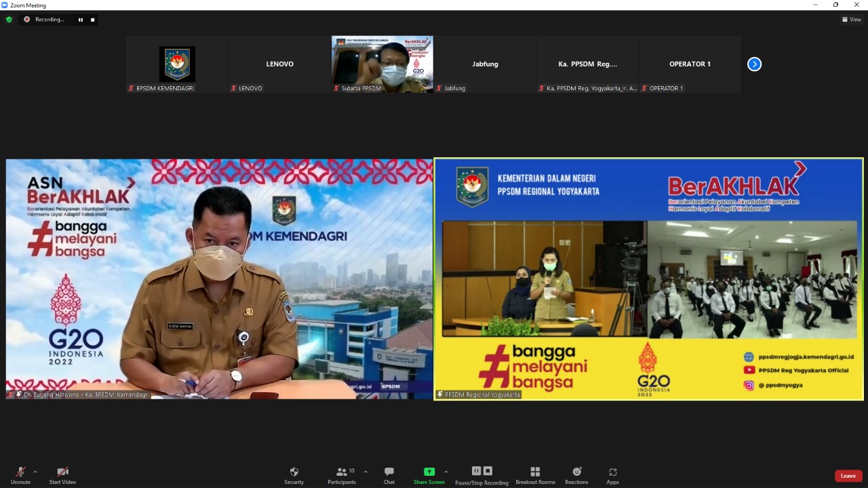Open Apps panel
This screenshot has width=868, height=488.
612,476
